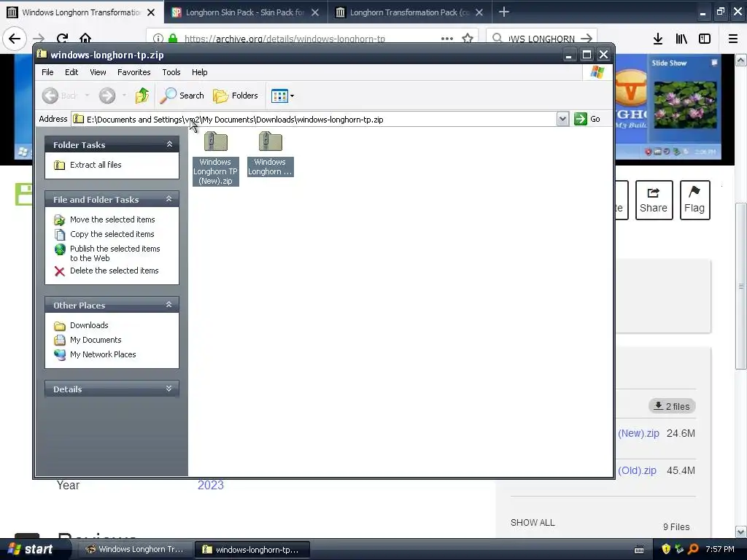Open the File menu

(x=47, y=72)
